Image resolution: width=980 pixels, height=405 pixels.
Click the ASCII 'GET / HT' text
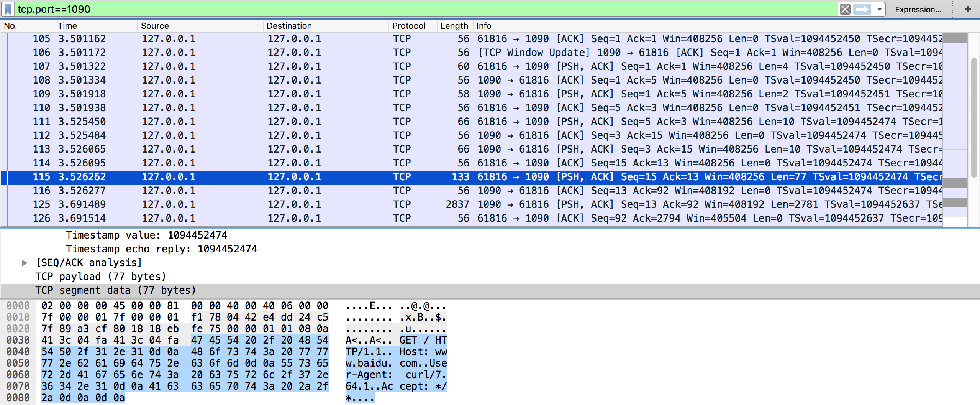(x=423, y=340)
